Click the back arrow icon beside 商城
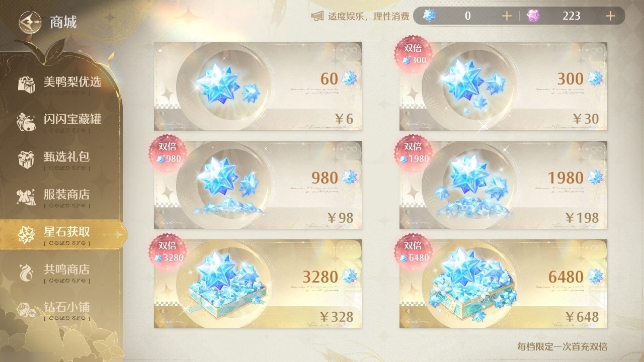644x362 pixels. coord(29,22)
